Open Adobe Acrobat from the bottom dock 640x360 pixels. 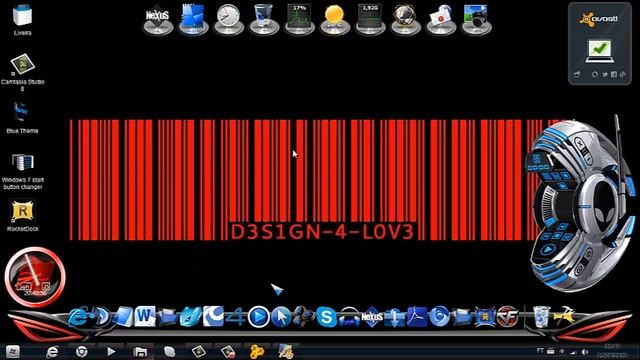417,317
